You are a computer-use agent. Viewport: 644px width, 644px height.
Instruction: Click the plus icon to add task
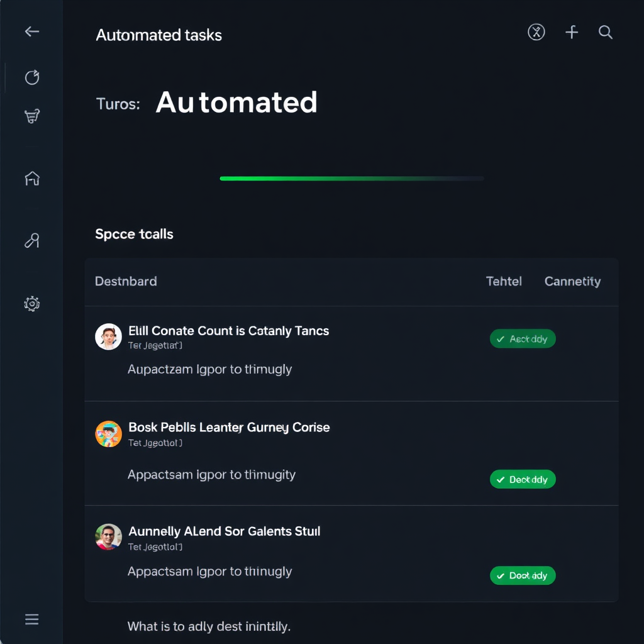(x=572, y=32)
